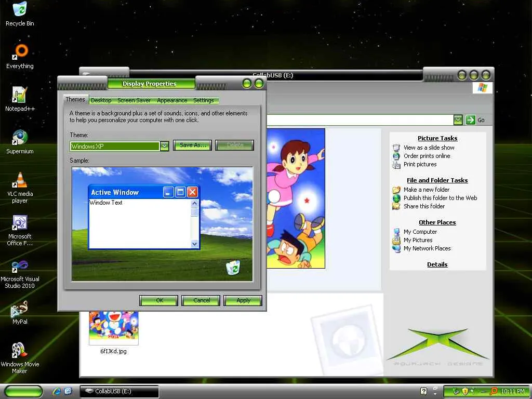The image size is (532, 399).
Task: Select the Notepad++ desktop shortcut
Action: [20, 99]
